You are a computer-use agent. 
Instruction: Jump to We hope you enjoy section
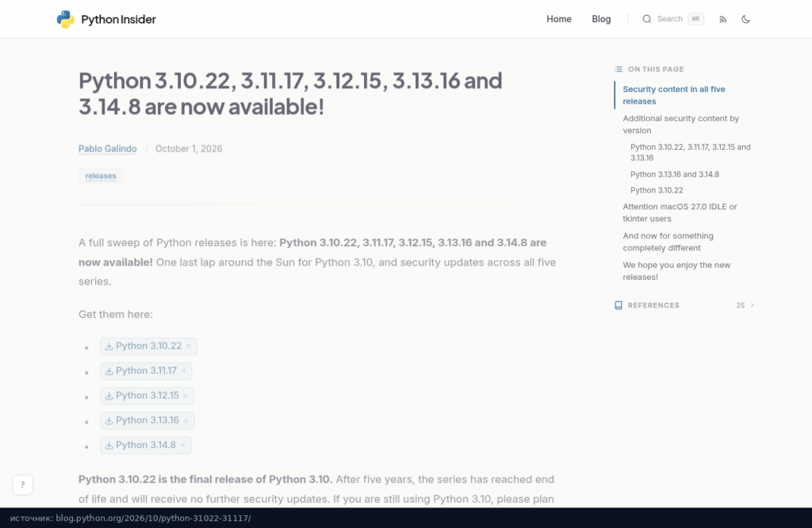point(676,270)
